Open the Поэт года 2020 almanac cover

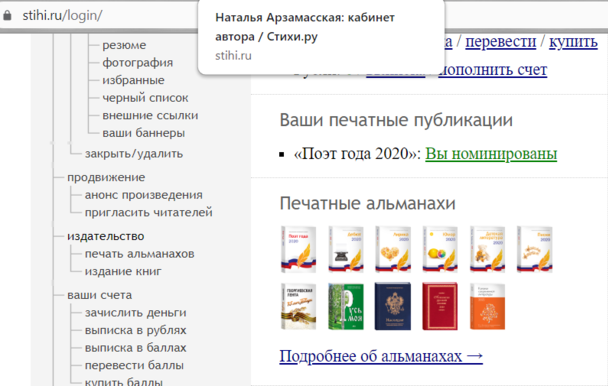click(x=298, y=249)
